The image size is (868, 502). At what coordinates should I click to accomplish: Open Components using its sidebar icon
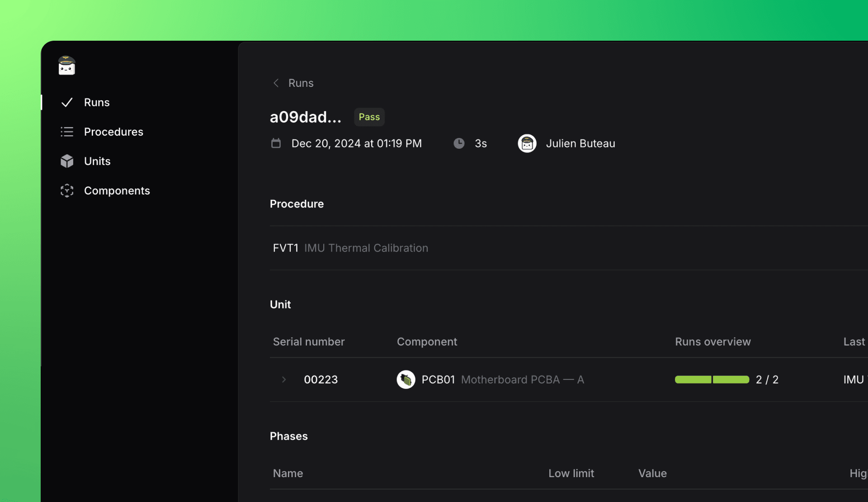(66, 190)
